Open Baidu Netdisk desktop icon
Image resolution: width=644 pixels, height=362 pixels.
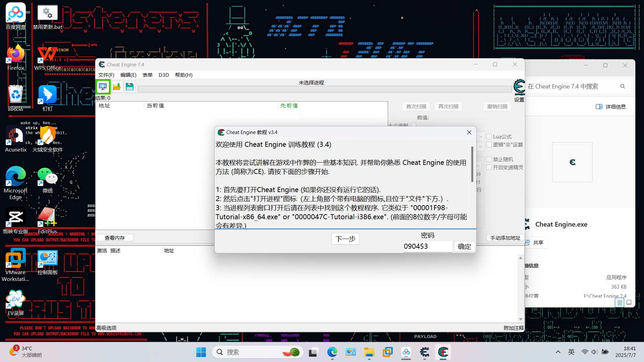pyautogui.click(x=16, y=16)
